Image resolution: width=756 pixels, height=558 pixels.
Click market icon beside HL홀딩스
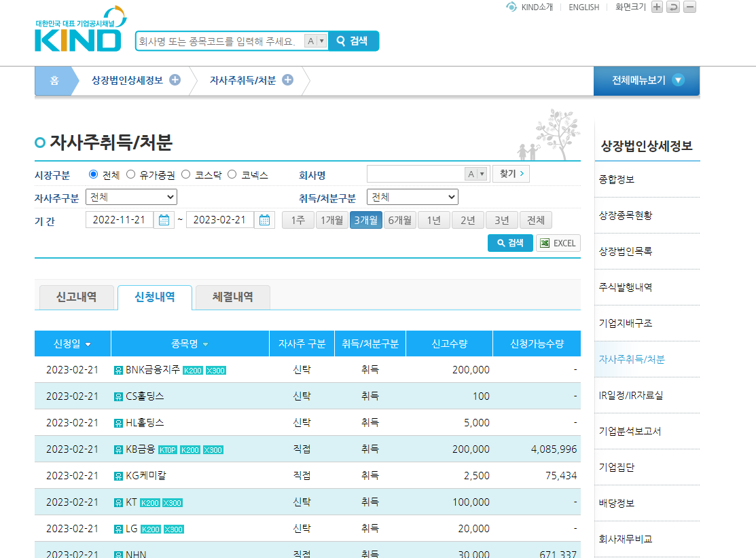point(118,424)
